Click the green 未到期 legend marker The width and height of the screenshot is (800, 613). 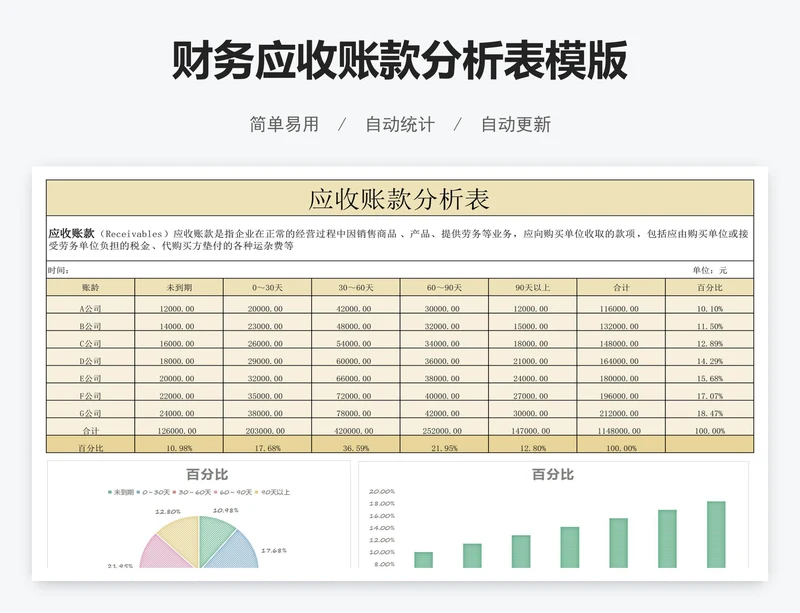click(x=110, y=492)
